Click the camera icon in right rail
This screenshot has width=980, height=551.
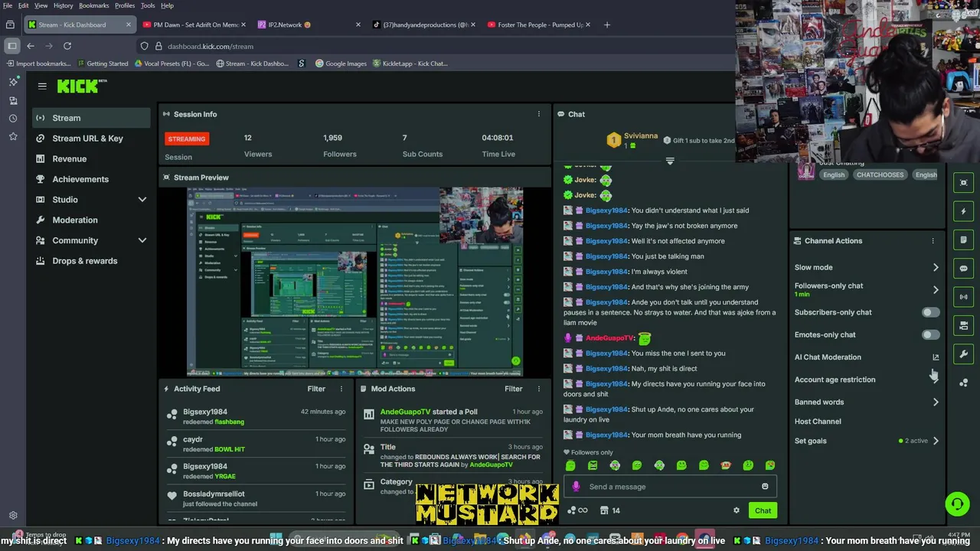[x=964, y=325]
